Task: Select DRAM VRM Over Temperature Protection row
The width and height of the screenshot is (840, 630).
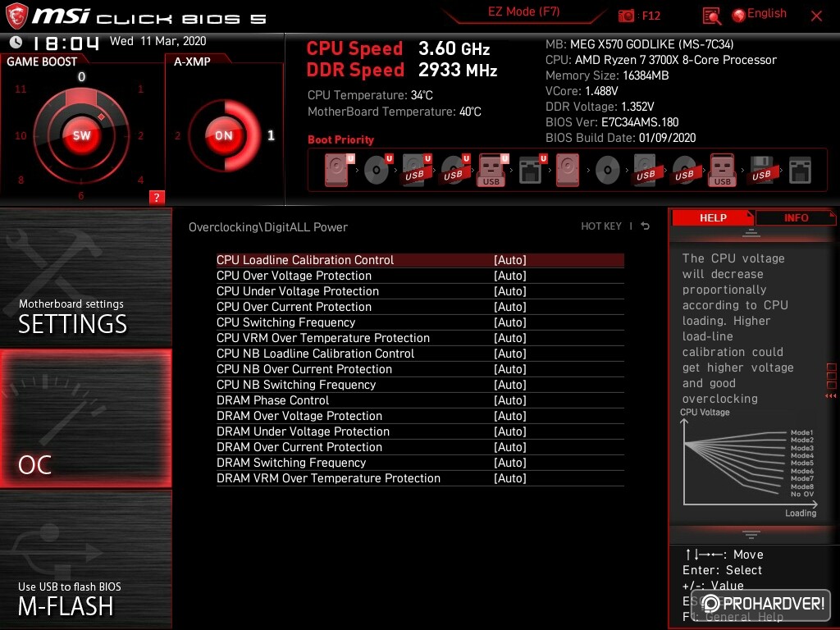Action: coord(420,478)
